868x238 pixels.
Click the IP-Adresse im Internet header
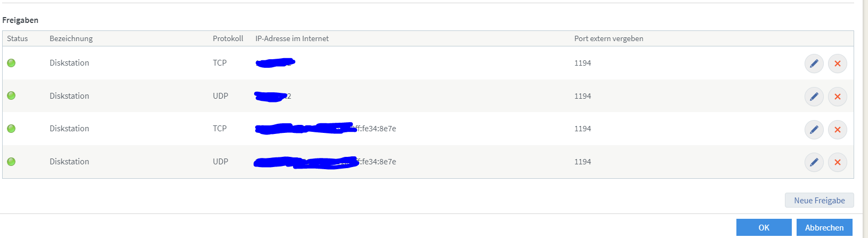click(x=291, y=38)
